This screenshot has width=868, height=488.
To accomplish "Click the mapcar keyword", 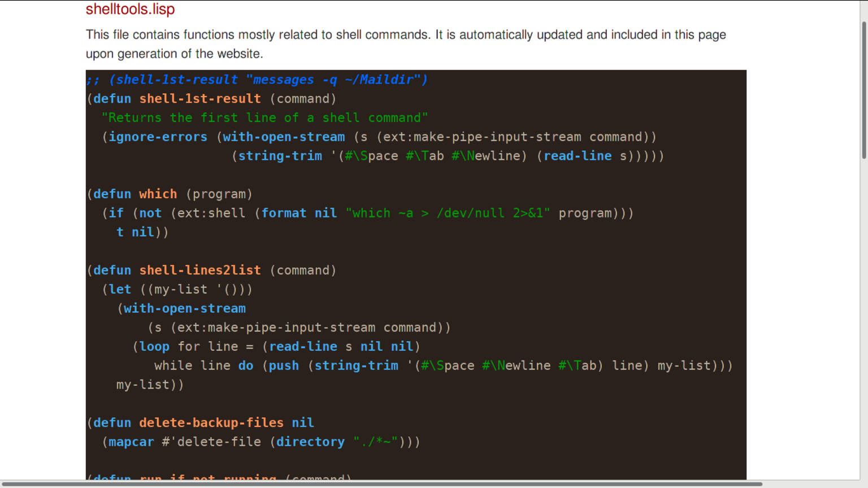I will 131,442.
